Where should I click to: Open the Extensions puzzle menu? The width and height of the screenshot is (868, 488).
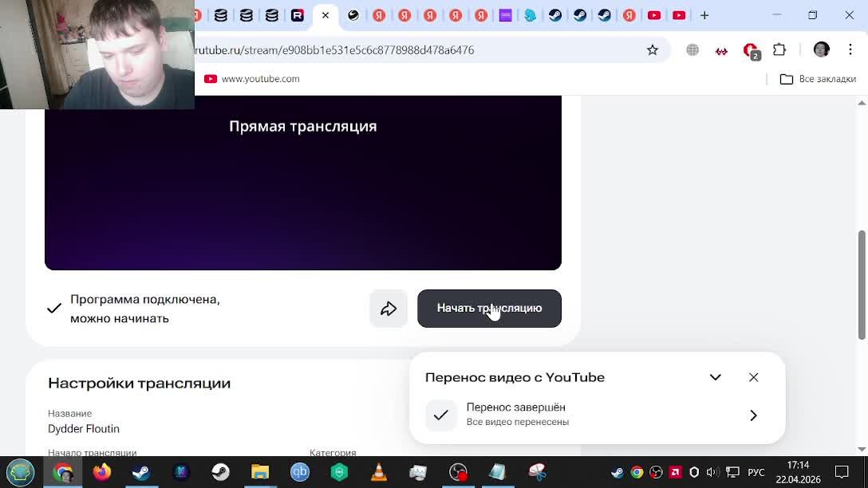click(x=779, y=49)
